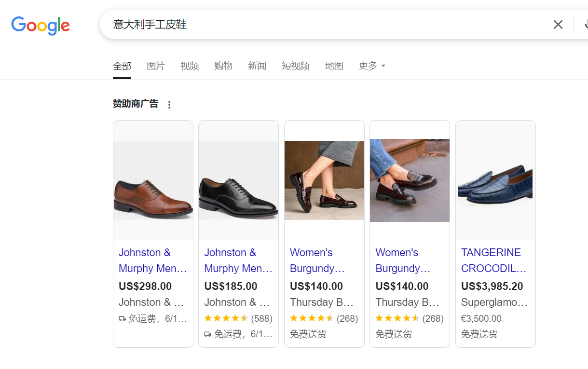This screenshot has height=369, width=588.
Task: Click the €3,500.00 original price
Action: 481,318
